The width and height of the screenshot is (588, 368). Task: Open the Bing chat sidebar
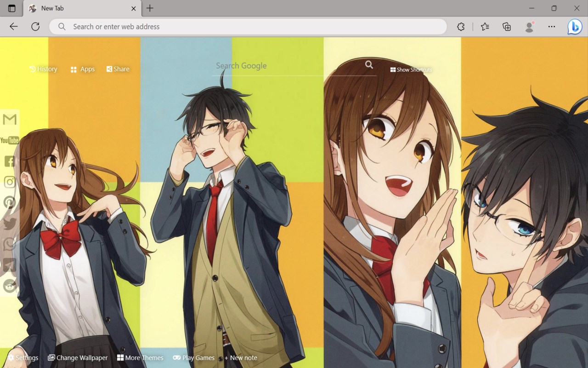(575, 27)
